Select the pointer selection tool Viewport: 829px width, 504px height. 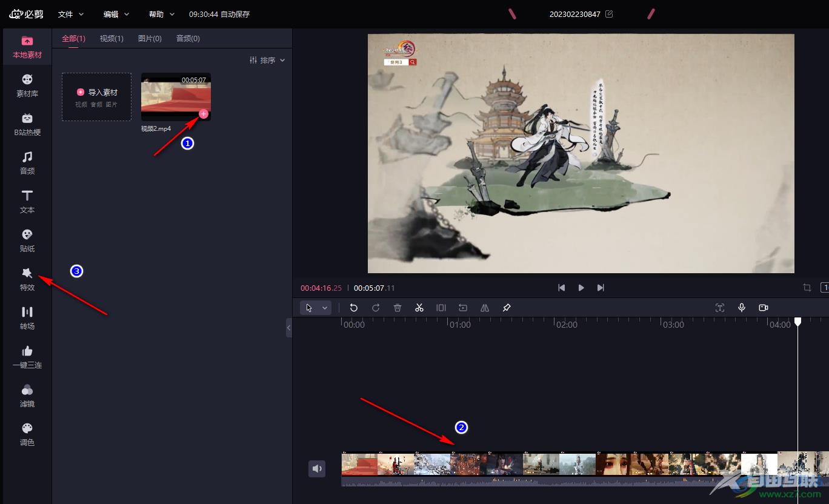310,308
